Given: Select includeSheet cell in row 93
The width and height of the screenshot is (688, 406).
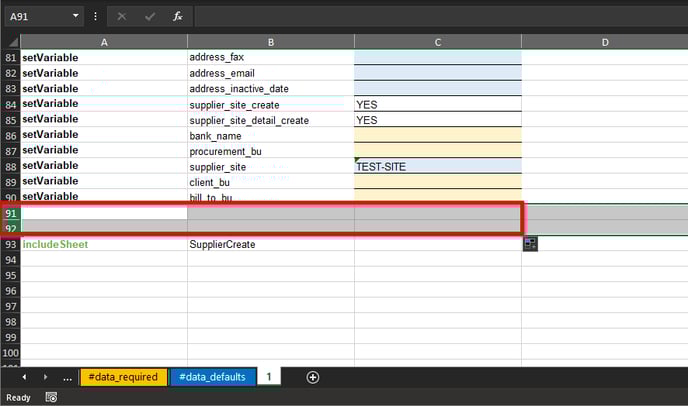Looking at the screenshot, I should [104, 244].
